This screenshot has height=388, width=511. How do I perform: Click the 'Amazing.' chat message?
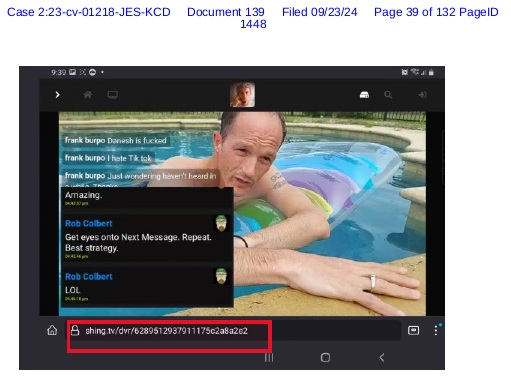pos(83,195)
